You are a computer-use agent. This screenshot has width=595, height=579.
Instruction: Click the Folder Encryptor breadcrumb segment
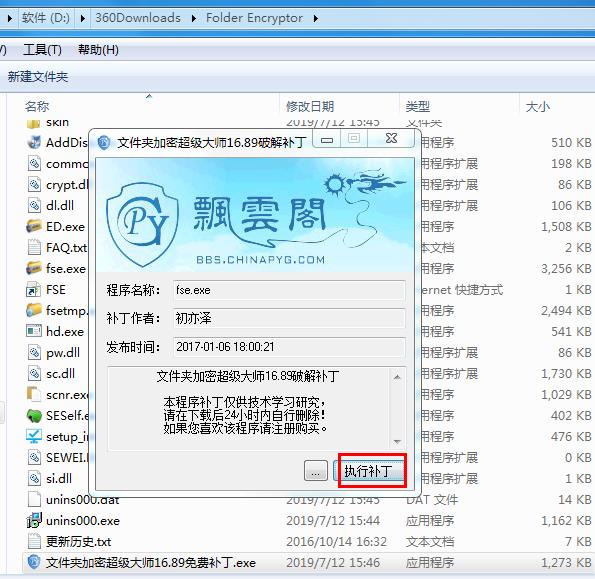(254, 18)
